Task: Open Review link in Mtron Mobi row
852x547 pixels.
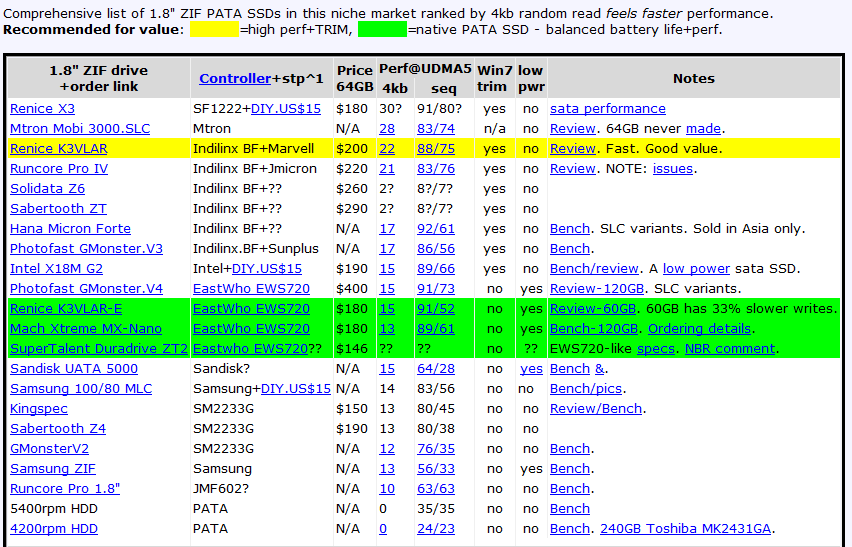Action: [x=573, y=129]
